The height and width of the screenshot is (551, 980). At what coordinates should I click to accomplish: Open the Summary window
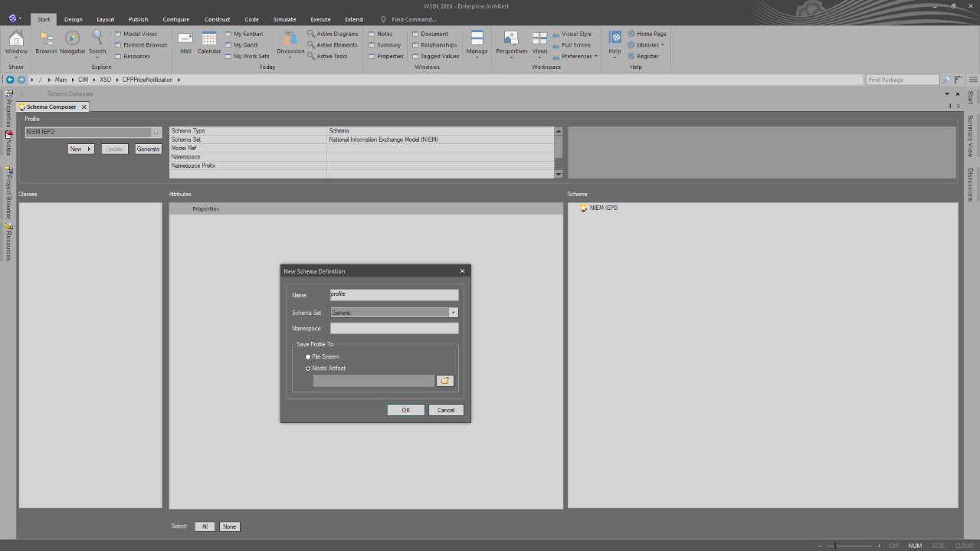(384, 45)
